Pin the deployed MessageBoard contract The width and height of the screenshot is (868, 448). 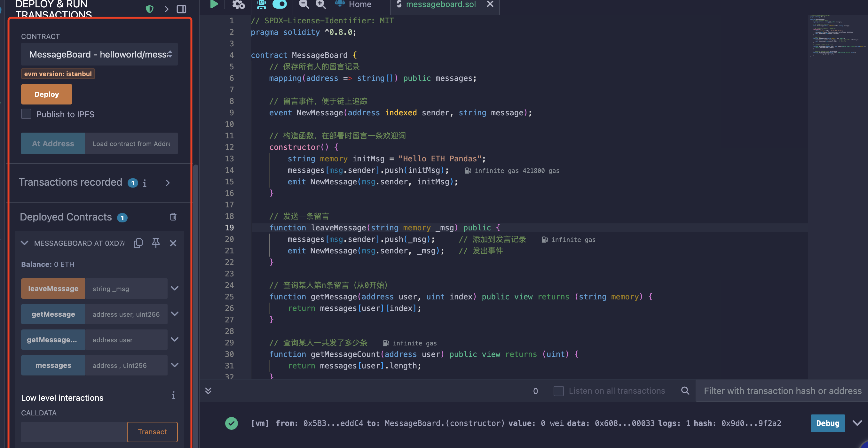[x=156, y=243]
